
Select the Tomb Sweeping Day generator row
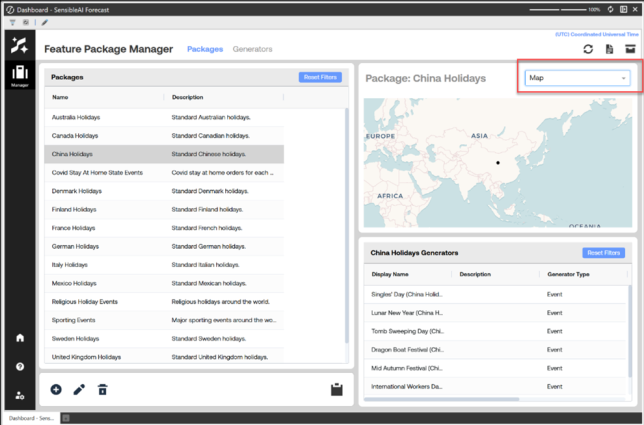pyautogui.click(x=496, y=331)
